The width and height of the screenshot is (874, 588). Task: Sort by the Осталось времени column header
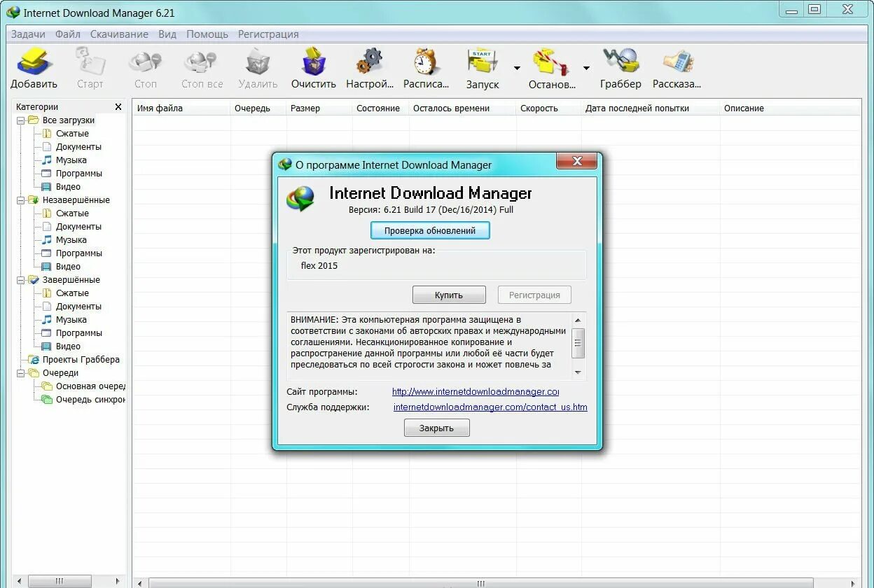462,108
